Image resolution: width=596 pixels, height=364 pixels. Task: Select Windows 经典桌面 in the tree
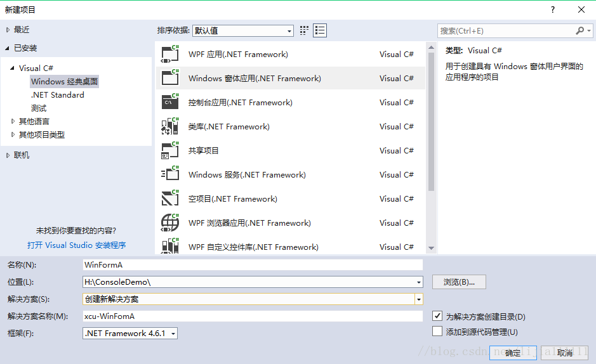tap(64, 82)
